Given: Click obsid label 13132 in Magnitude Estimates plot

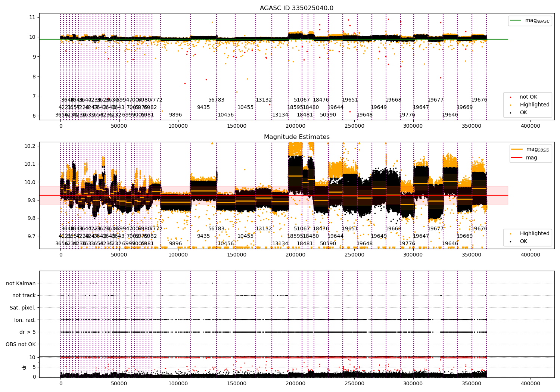Looking at the screenshot, I should click(264, 229).
